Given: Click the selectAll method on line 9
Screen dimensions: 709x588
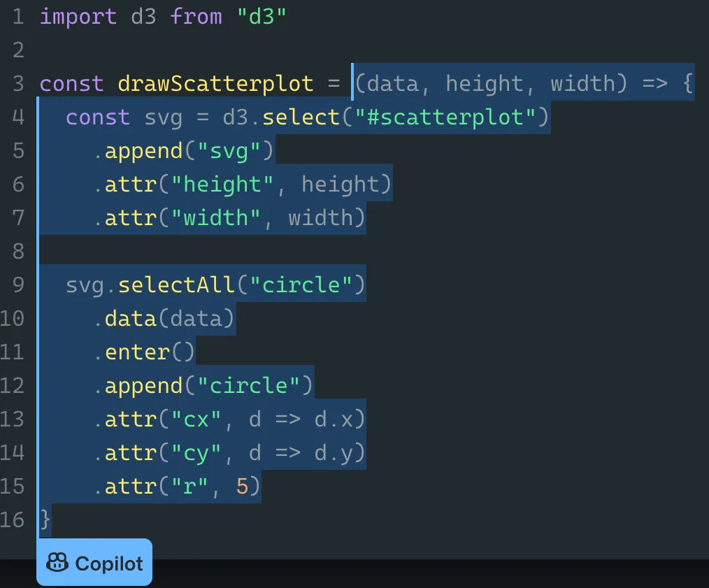Looking at the screenshot, I should pos(177,285).
